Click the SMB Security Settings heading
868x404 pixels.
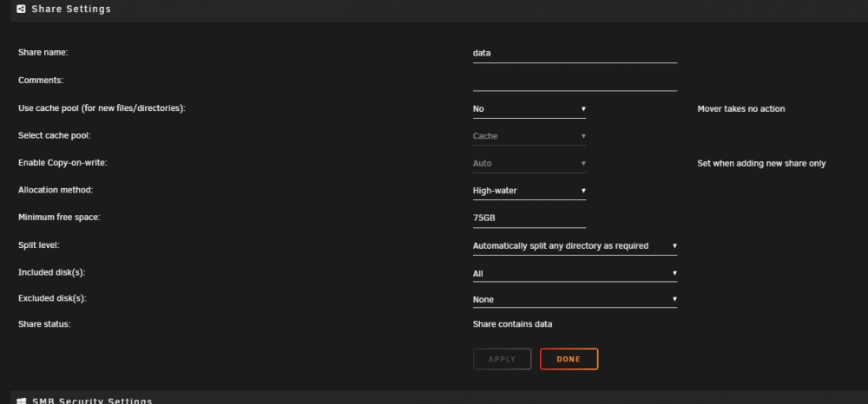click(92, 401)
